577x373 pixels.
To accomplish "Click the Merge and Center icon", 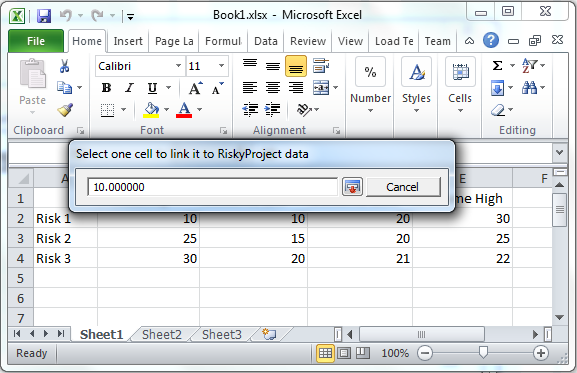I will (321, 88).
